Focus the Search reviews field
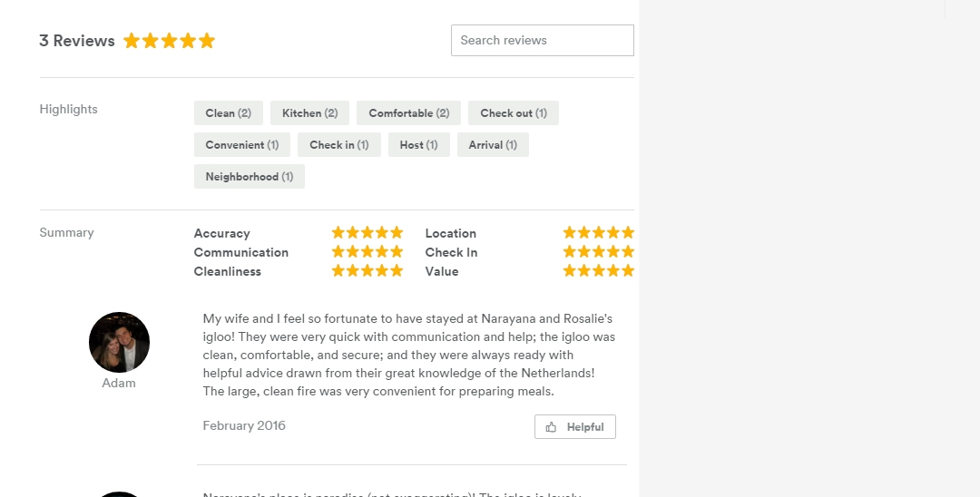Viewport: 980px width, 497px height. tap(542, 41)
